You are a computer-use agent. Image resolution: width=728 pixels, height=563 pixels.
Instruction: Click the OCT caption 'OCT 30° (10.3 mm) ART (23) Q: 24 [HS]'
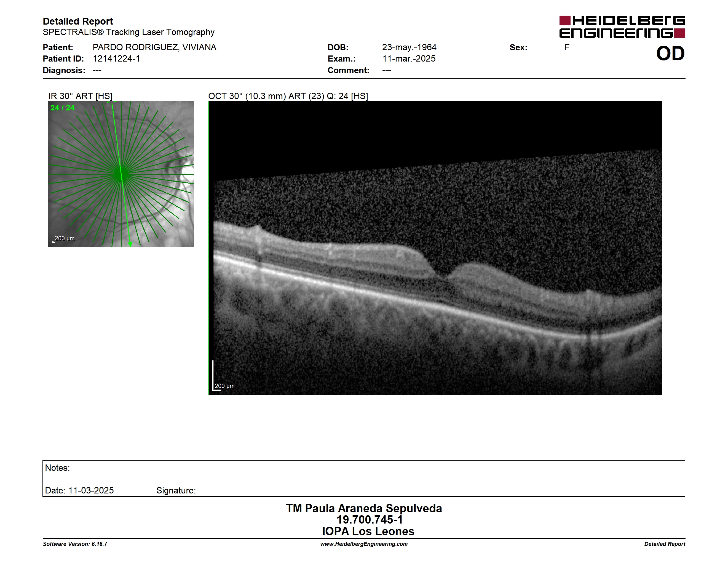[x=288, y=96]
